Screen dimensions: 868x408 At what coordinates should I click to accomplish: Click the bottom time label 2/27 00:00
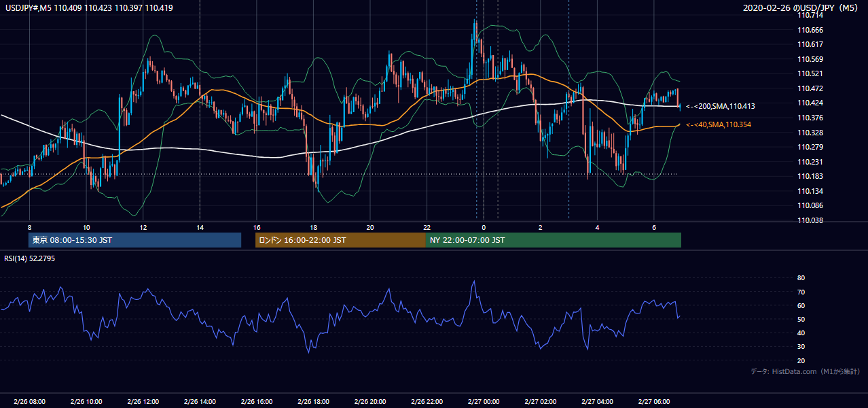click(484, 401)
